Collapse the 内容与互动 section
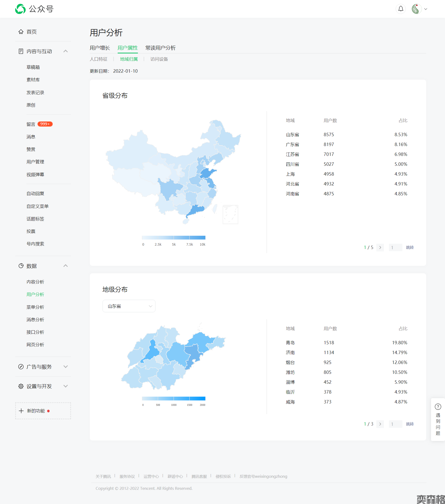The image size is (445, 504). [x=65, y=51]
